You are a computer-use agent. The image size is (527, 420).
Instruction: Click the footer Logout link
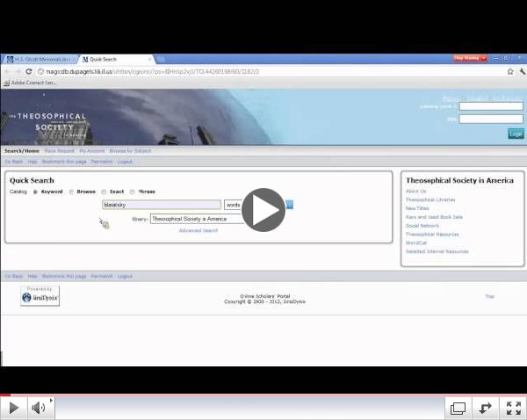click(125, 276)
